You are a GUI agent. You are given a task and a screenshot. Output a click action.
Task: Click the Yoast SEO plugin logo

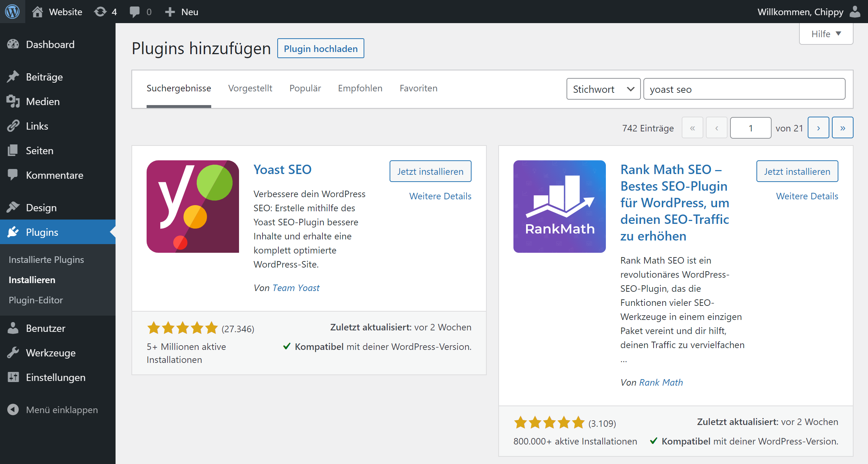[x=192, y=206]
